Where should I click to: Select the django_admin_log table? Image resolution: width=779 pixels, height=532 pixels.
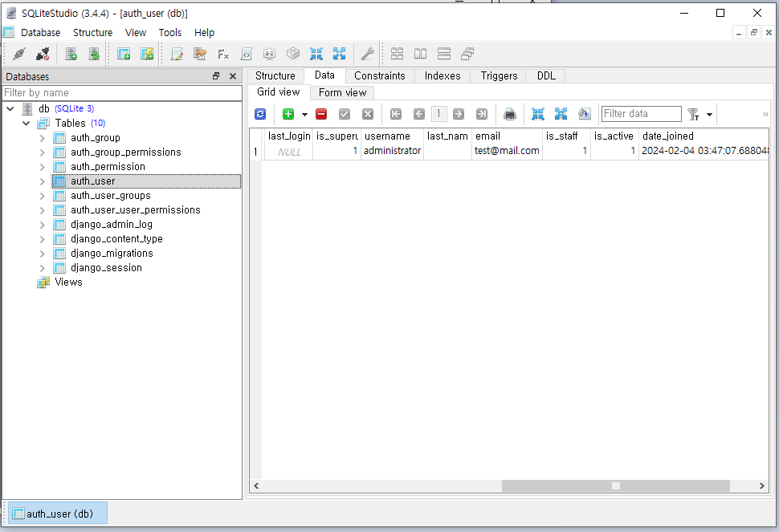(112, 225)
